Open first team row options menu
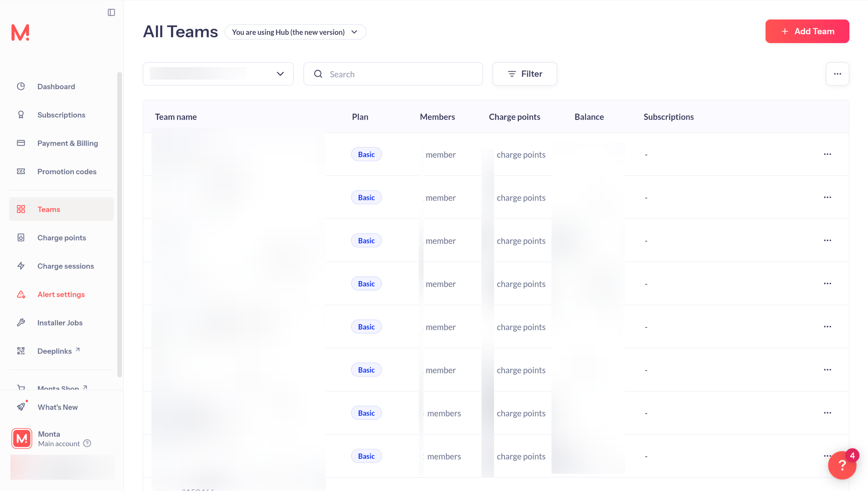Viewport: 868px width, 491px height. (x=827, y=154)
